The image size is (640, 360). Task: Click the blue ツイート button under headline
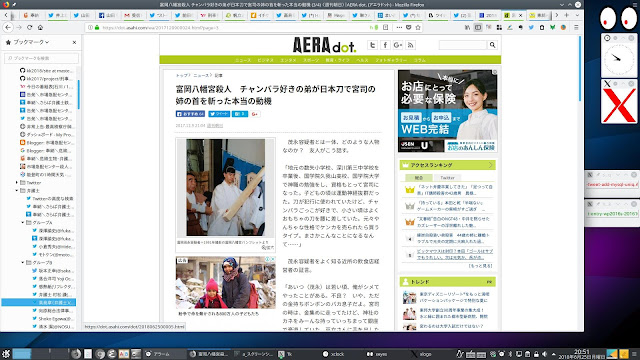coord(219,114)
